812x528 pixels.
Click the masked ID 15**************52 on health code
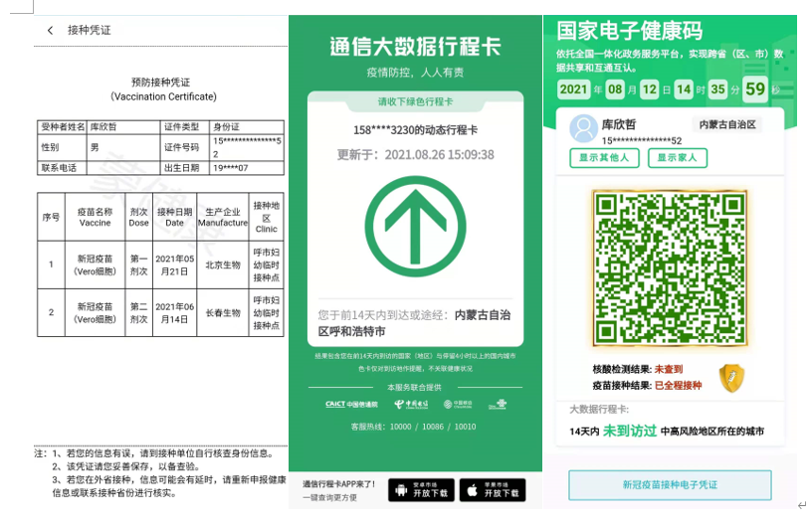(x=642, y=141)
